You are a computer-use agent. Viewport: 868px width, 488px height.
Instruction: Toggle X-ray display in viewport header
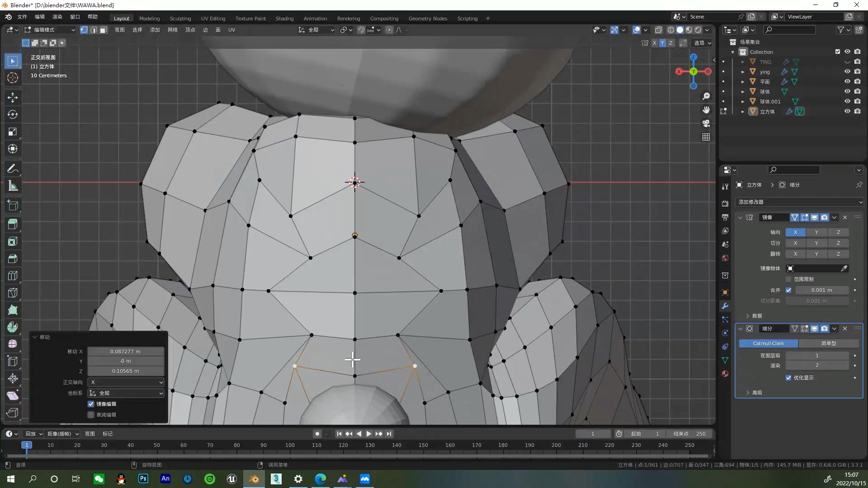[x=658, y=30]
